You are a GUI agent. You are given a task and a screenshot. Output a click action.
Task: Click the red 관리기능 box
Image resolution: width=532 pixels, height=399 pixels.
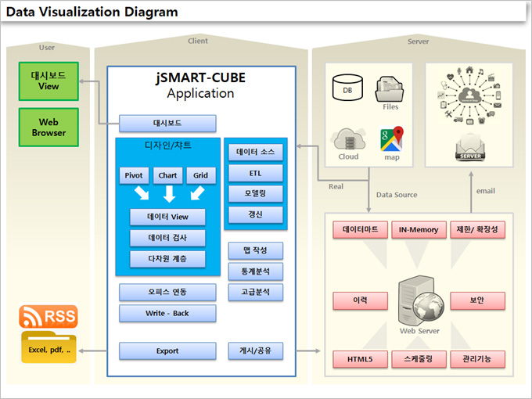(477, 359)
